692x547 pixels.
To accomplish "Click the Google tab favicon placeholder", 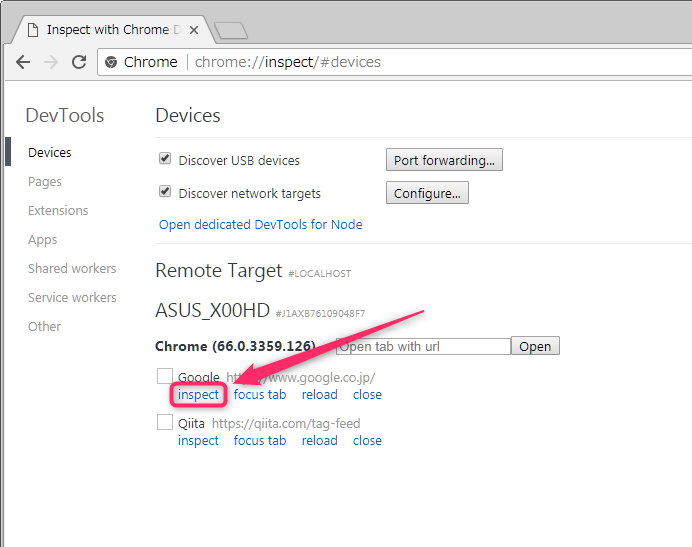I will click(x=165, y=376).
